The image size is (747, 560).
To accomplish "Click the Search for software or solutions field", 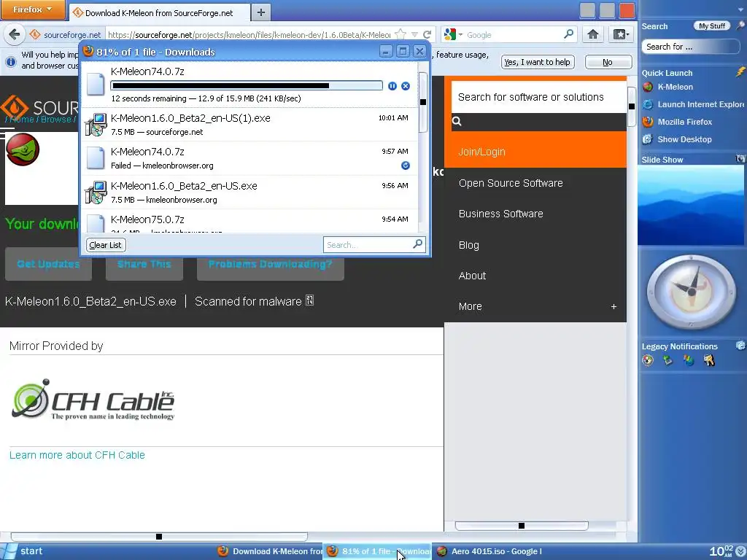I will click(538, 97).
